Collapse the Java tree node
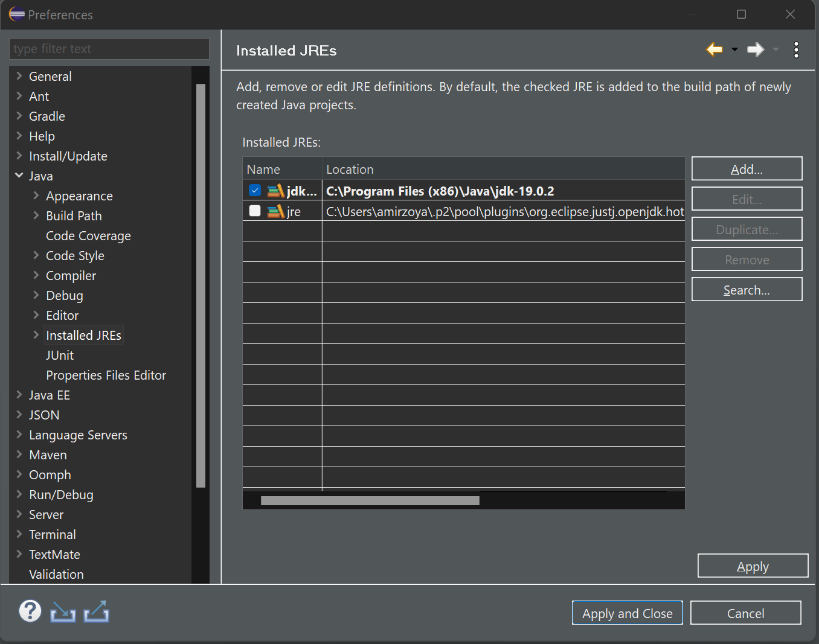Viewport: 819px width, 644px height. pos(19,176)
